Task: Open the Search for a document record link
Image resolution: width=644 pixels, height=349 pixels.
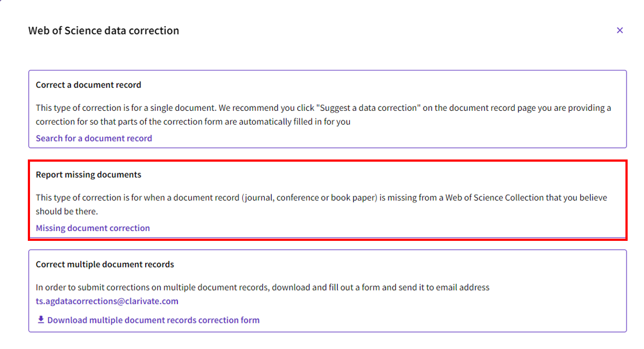Action: pos(94,138)
